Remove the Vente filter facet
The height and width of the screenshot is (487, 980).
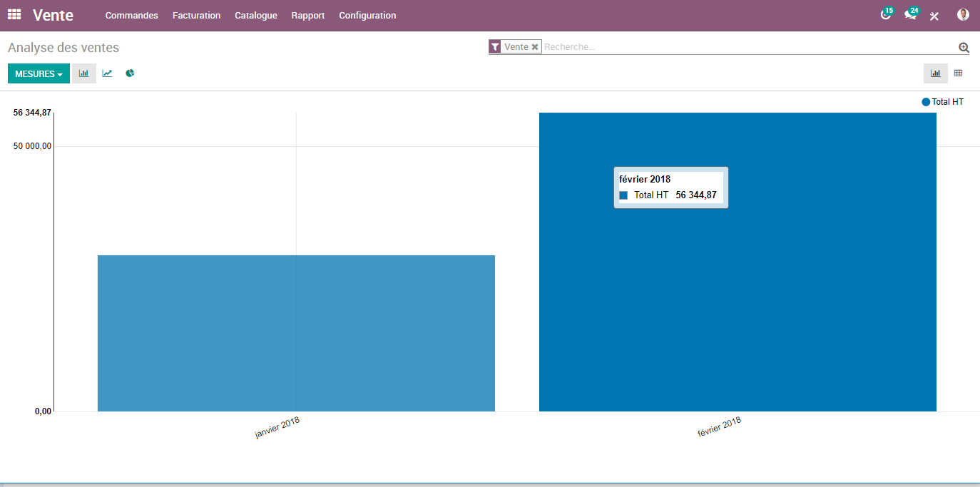point(535,47)
